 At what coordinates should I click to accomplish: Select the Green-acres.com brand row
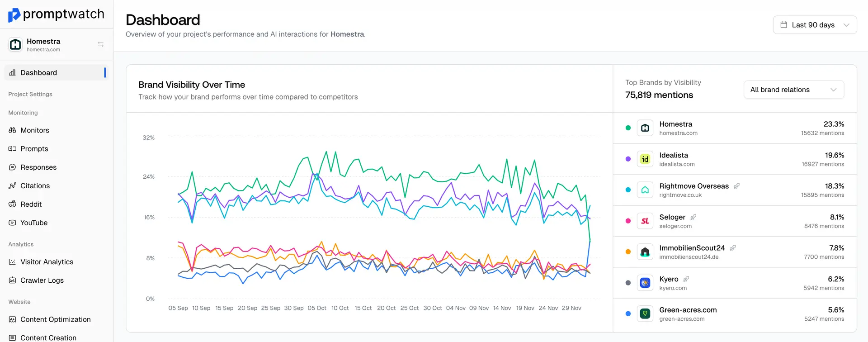pos(734,314)
